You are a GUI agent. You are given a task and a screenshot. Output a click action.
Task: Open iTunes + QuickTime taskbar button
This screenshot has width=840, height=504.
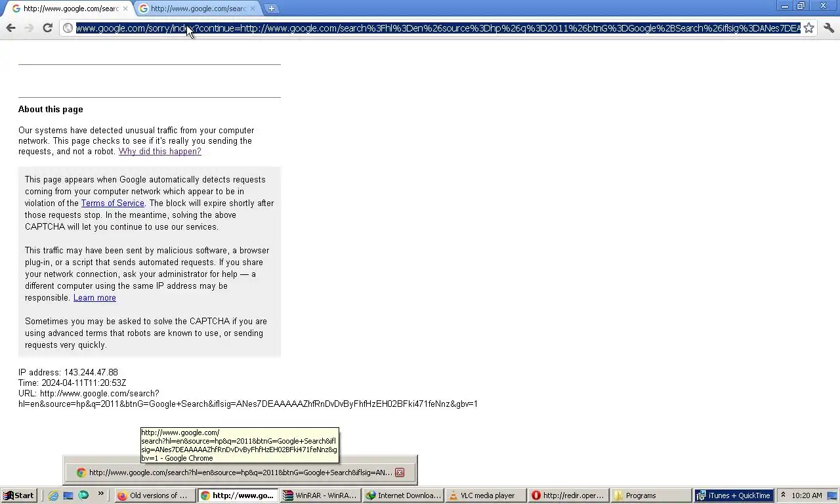734,495
